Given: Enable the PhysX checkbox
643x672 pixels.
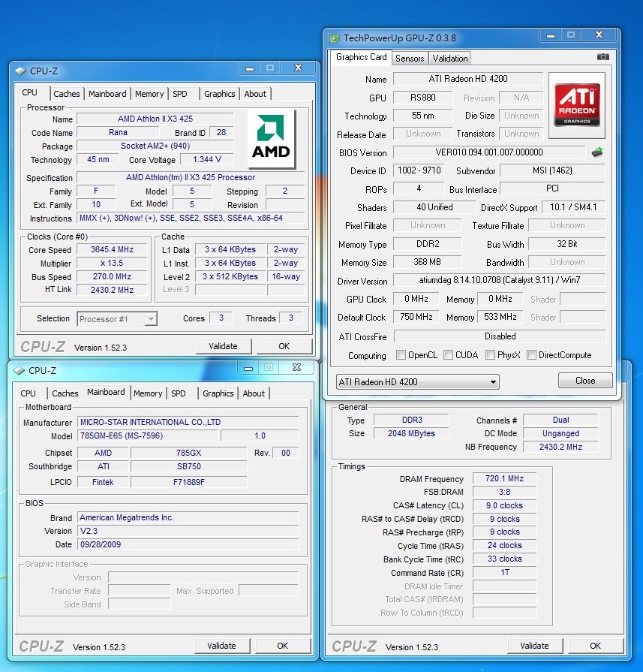Looking at the screenshot, I should click(x=490, y=355).
